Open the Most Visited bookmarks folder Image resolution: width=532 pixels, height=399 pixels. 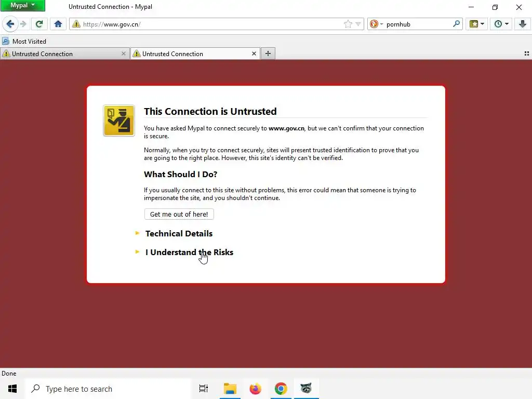coord(24,42)
